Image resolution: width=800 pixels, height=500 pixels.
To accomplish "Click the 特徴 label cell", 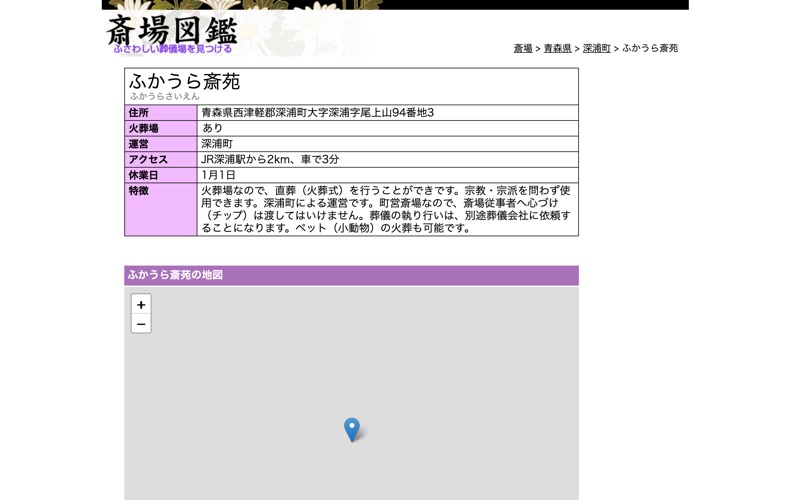I will coord(161,209).
